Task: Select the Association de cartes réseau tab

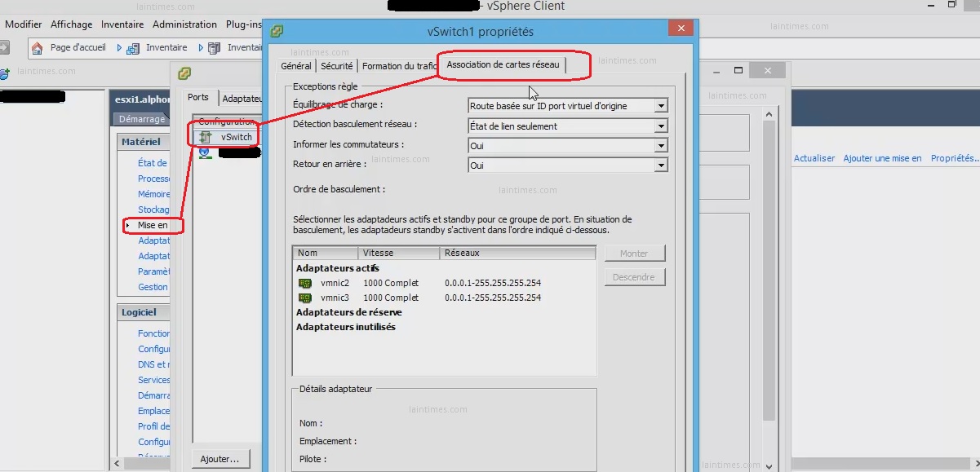Action: [503, 64]
